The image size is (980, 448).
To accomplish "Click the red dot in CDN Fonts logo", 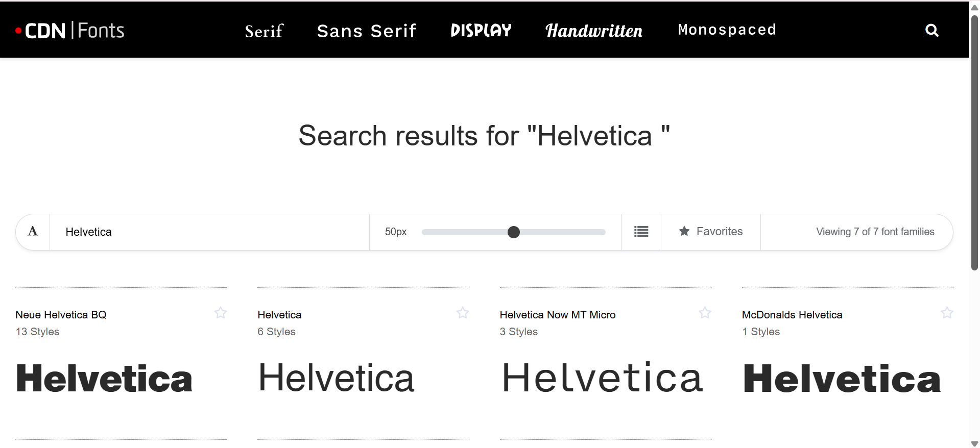I will click(19, 31).
